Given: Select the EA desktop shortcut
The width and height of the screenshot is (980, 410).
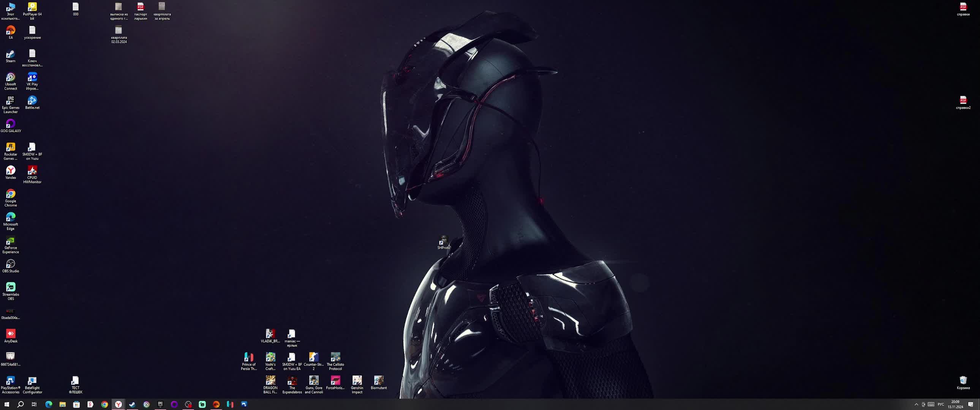Looking at the screenshot, I should tap(11, 33).
